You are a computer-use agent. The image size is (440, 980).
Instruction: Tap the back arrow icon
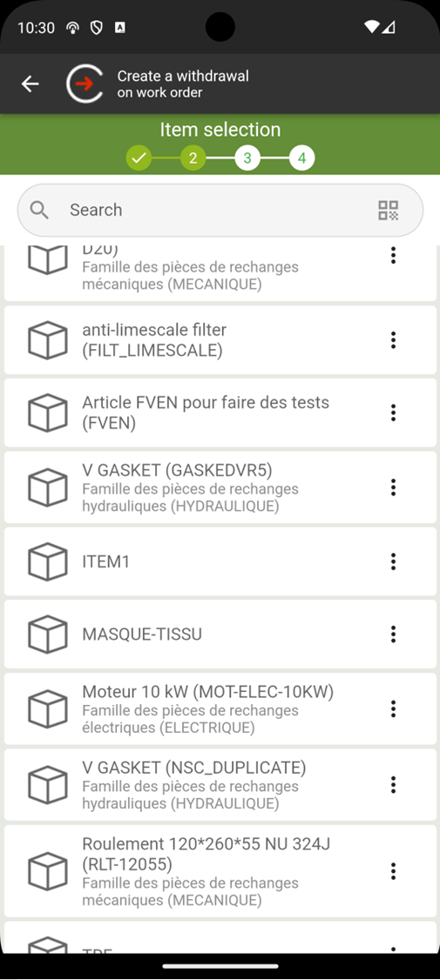tap(30, 84)
